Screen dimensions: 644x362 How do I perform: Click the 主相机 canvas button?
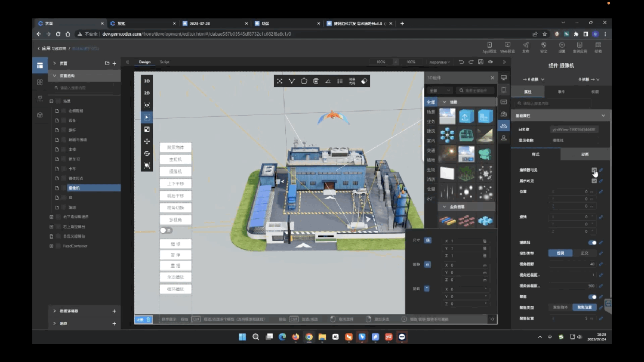175,159
